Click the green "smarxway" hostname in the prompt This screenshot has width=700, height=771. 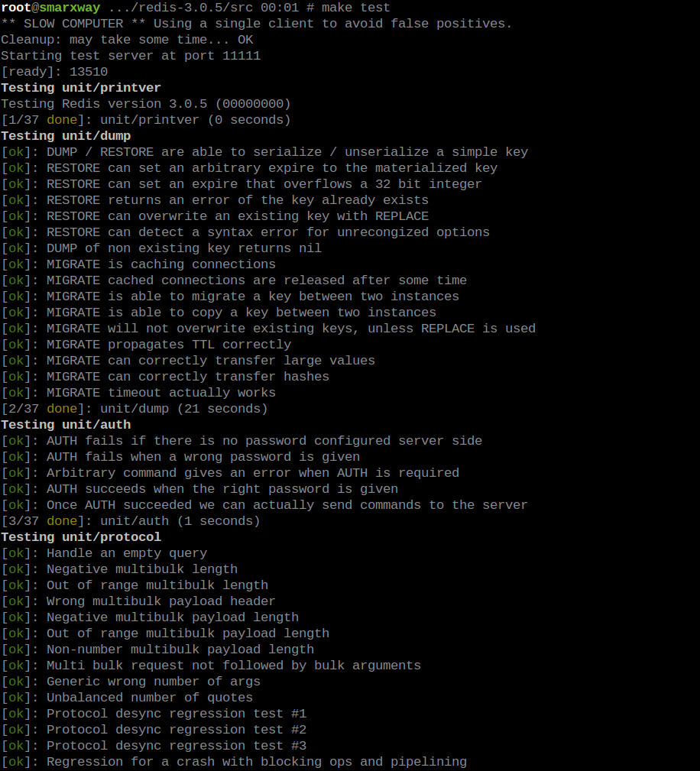click(70, 8)
